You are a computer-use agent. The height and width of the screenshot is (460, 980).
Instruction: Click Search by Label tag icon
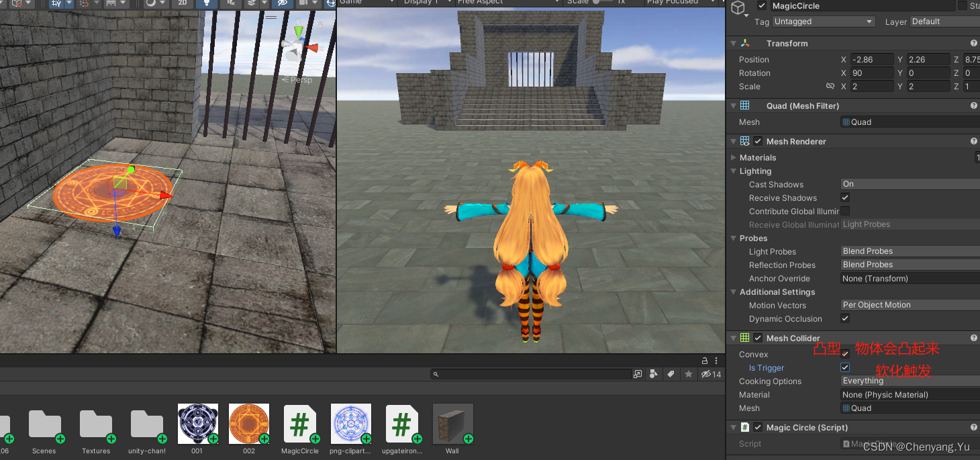(671, 374)
